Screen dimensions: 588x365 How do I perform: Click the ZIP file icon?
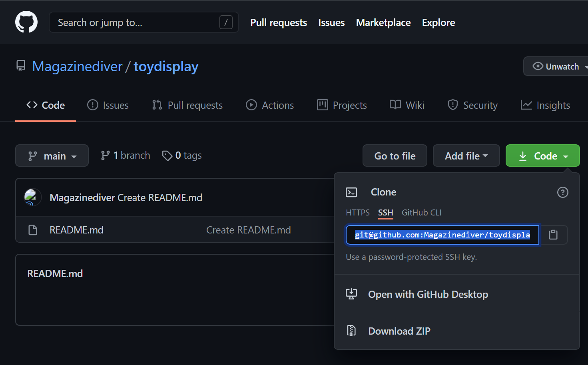click(351, 331)
